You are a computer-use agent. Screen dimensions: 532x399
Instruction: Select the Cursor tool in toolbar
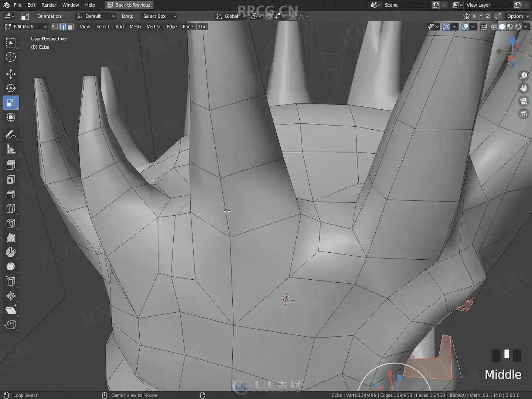[11, 57]
